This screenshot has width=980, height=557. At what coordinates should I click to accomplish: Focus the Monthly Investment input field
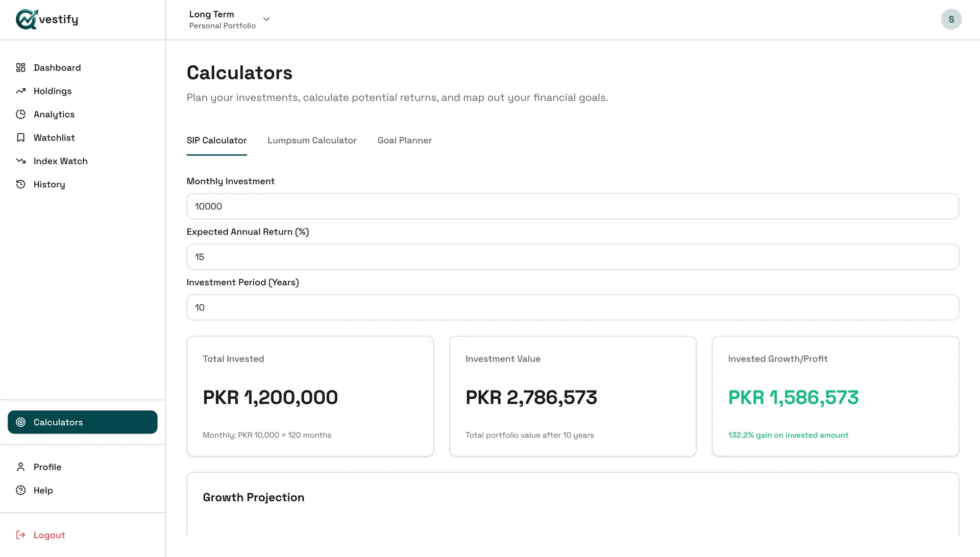[573, 206]
